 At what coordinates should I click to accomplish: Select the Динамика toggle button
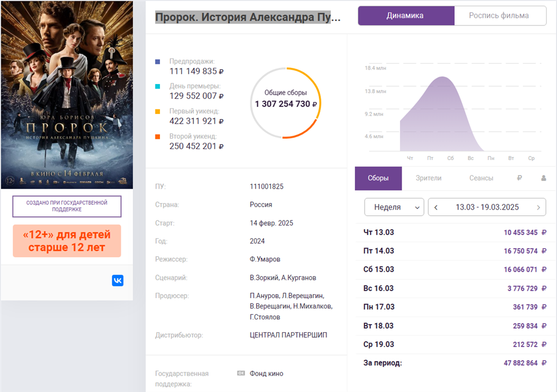(406, 16)
